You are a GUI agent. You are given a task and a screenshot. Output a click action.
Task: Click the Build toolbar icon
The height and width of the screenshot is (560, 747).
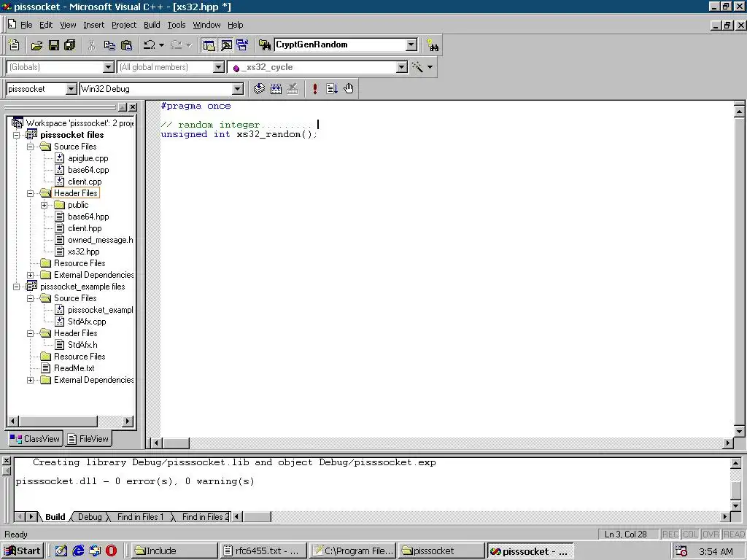tap(276, 88)
